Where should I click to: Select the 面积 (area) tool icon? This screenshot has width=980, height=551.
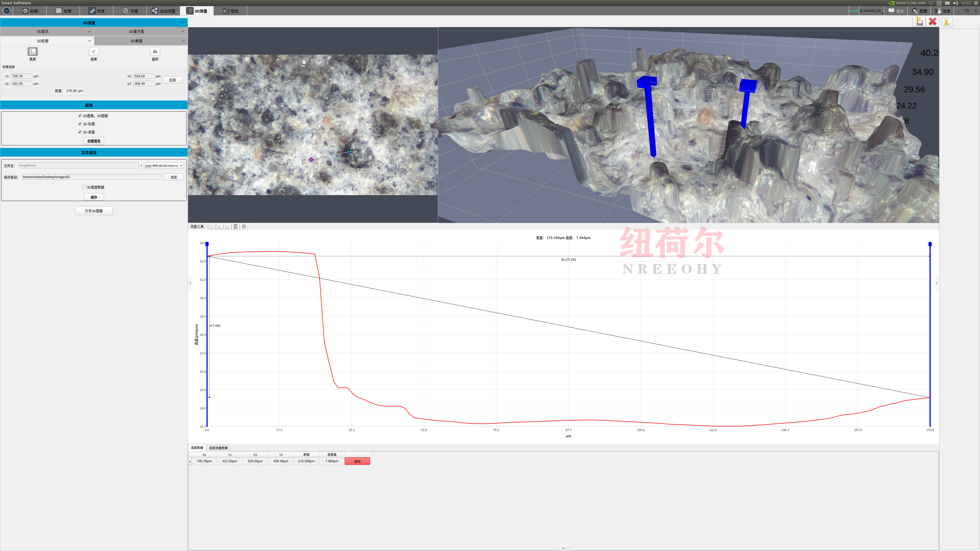(x=155, y=51)
